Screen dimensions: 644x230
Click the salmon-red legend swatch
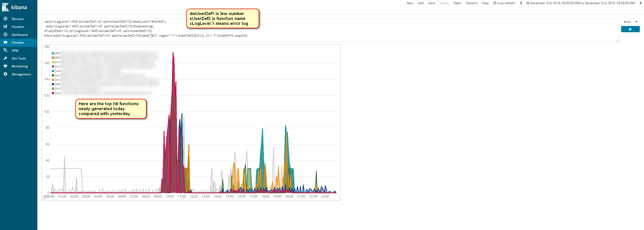(x=53, y=58)
